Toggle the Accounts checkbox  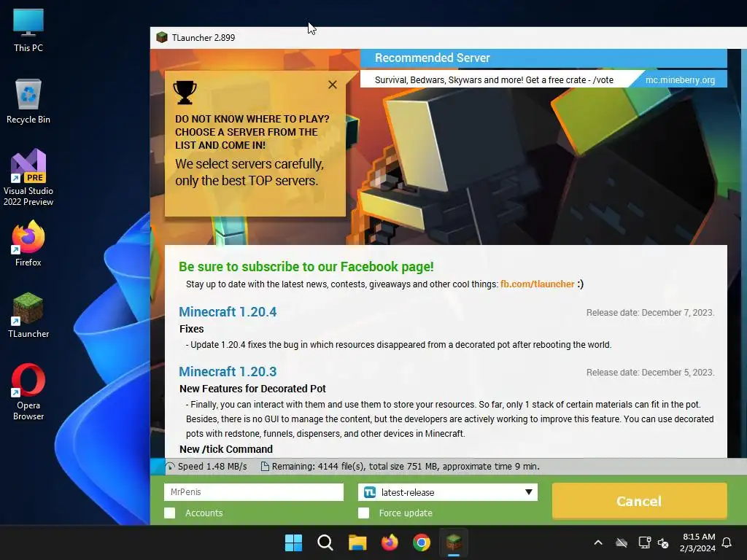(169, 513)
